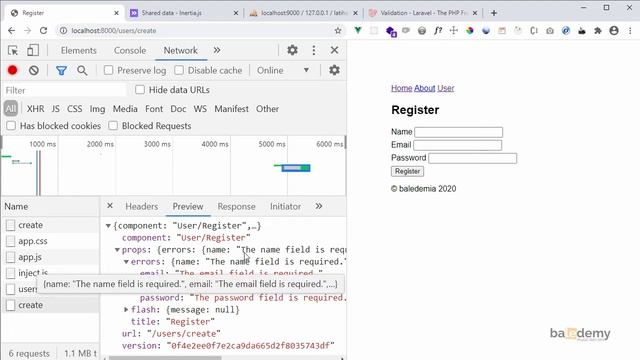The image size is (640, 360).
Task: Check Hide data URLs
Action: [140, 89]
